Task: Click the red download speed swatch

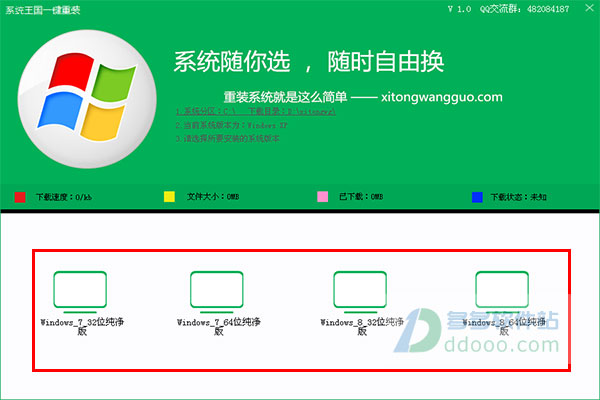Action: [x=20, y=197]
